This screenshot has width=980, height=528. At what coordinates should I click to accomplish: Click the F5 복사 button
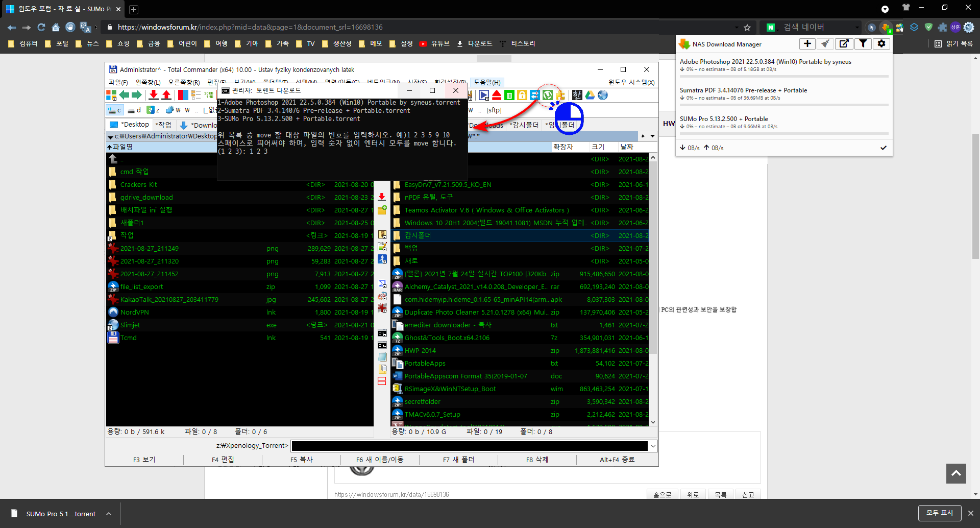click(x=302, y=460)
